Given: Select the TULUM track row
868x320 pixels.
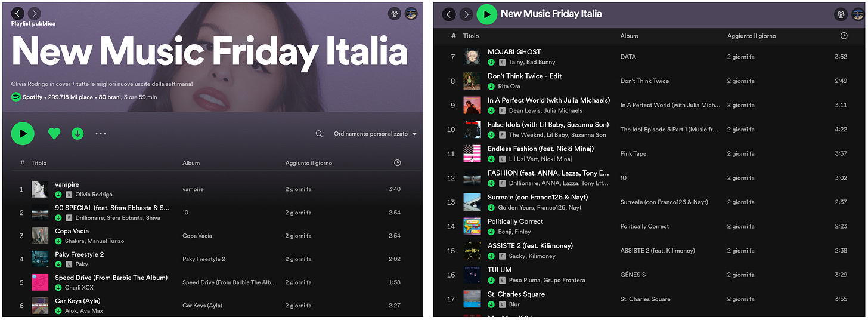Looking at the screenshot, I should tap(649, 275).
